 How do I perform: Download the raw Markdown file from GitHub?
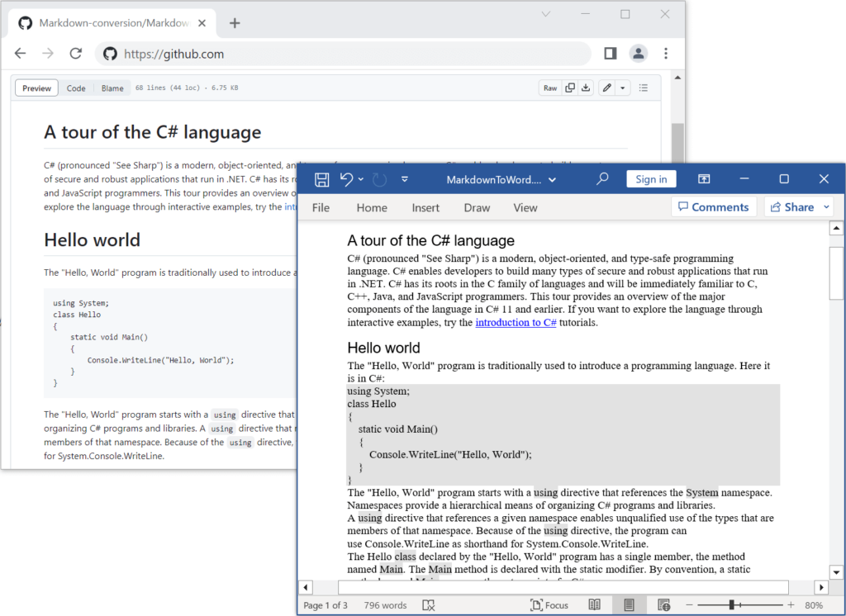click(586, 88)
